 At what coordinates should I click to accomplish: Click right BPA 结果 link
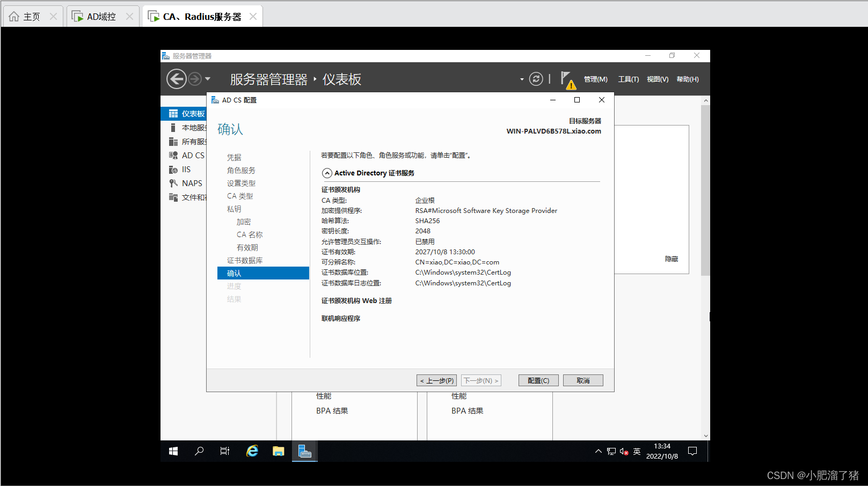pos(467,411)
